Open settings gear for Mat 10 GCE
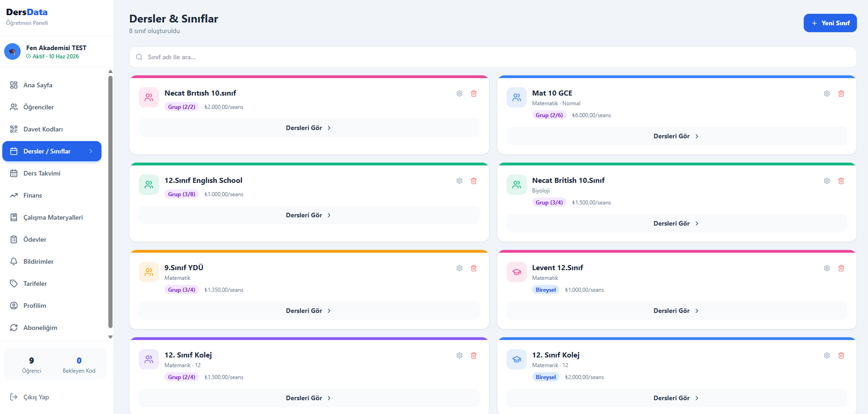The width and height of the screenshot is (868, 414). [x=827, y=94]
